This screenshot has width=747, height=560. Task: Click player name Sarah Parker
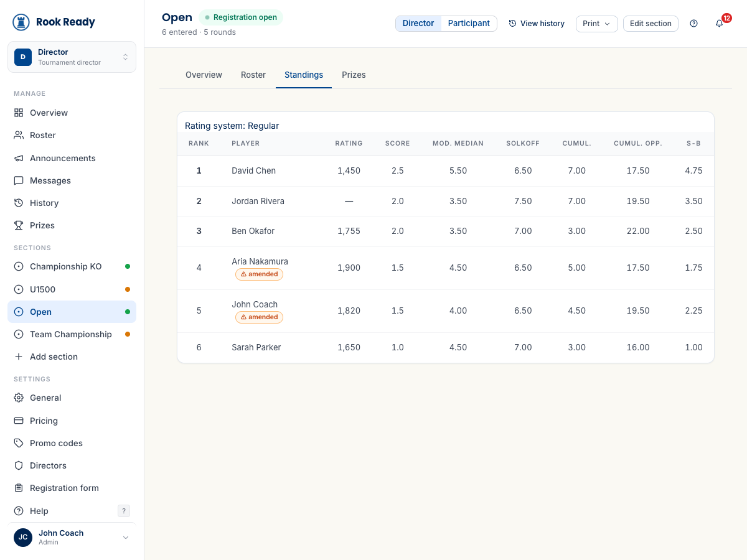pos(256,347)
